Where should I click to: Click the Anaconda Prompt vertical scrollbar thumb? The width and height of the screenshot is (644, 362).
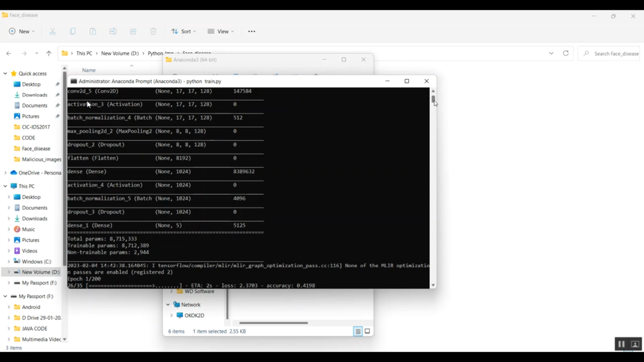pos(433,99)
